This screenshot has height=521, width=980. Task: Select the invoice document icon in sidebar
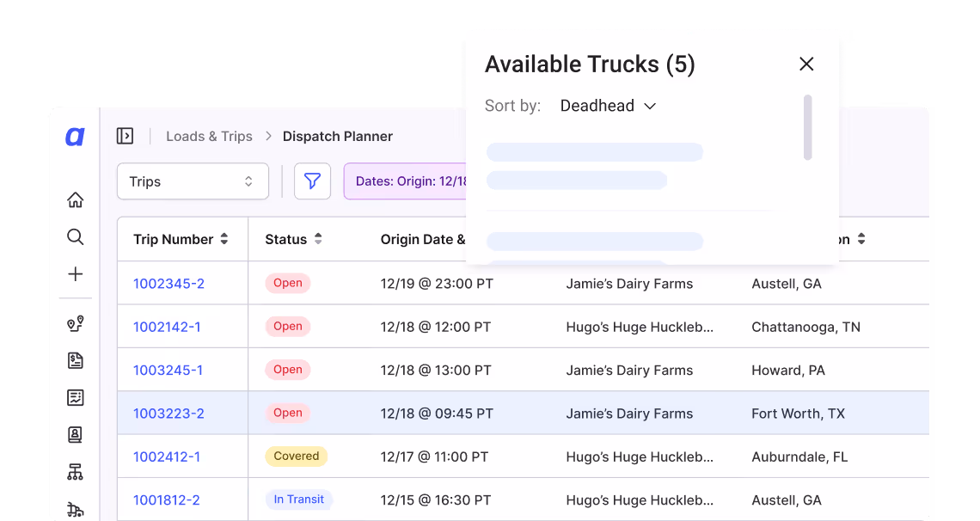pos(76,360)
